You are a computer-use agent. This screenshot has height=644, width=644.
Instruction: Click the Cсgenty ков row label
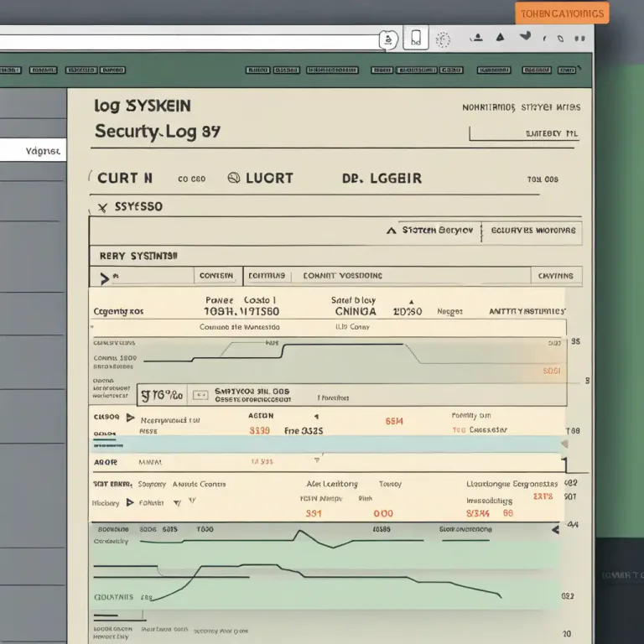[118, 311]
